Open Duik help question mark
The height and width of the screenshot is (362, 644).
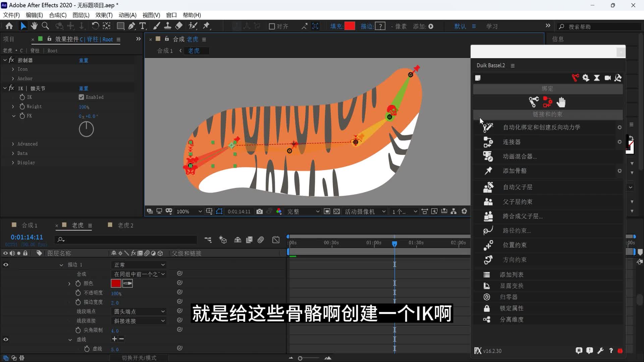[x=611, y=351]
